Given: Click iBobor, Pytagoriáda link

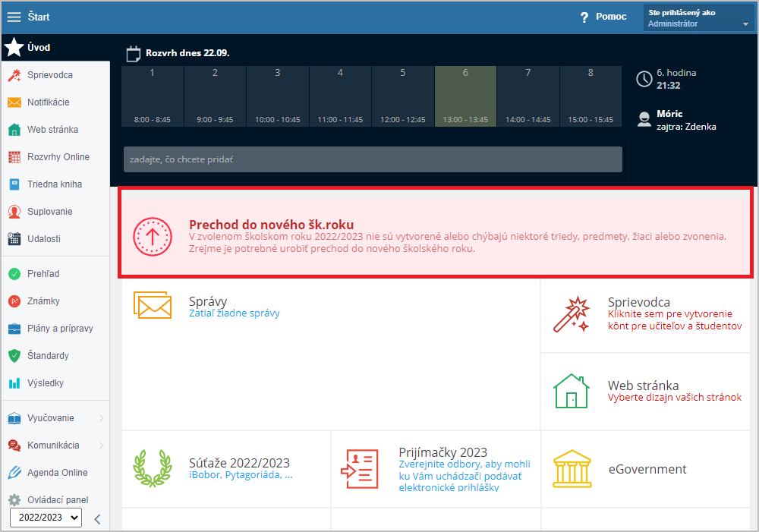Looking at the screenshot, I should (x=241, y=475).
